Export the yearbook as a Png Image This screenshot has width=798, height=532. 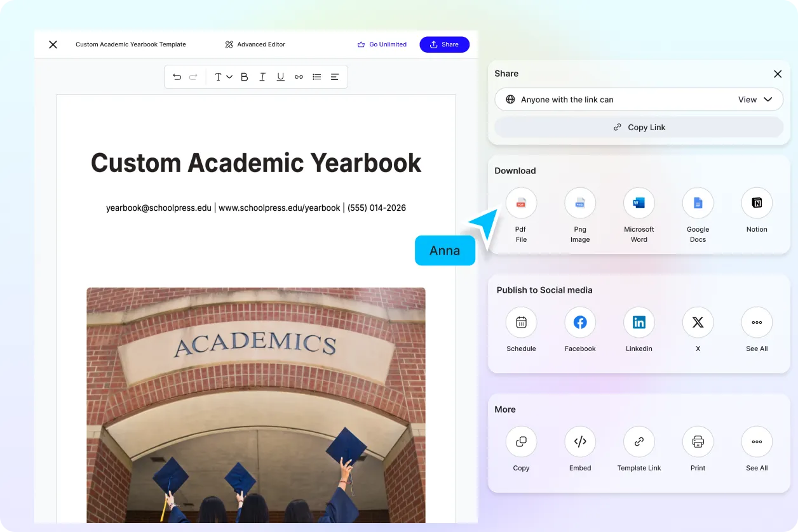579,203
